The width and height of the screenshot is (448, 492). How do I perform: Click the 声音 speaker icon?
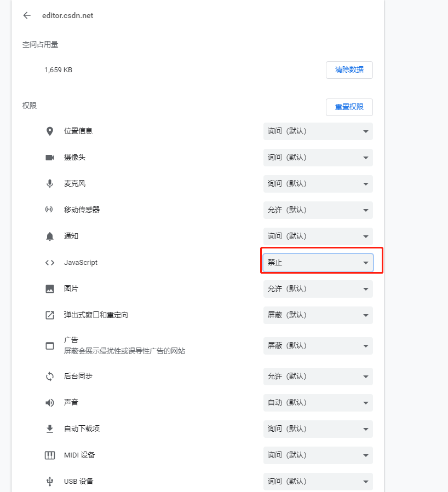(50, 402)
